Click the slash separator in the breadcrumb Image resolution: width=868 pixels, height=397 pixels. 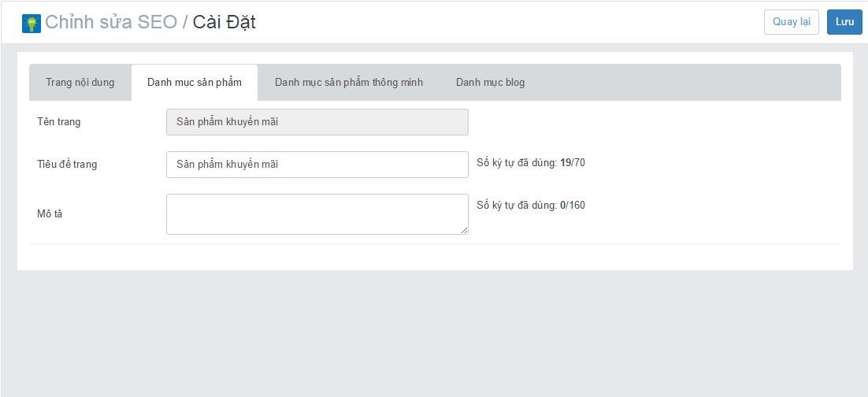[x=185, y=22]
